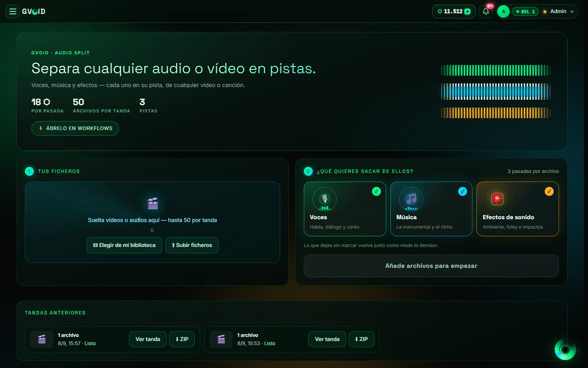Click Ábrelo en Workflows button
Image resolution: width=588 pixels, height=368 pixels.
pos(75,128)
